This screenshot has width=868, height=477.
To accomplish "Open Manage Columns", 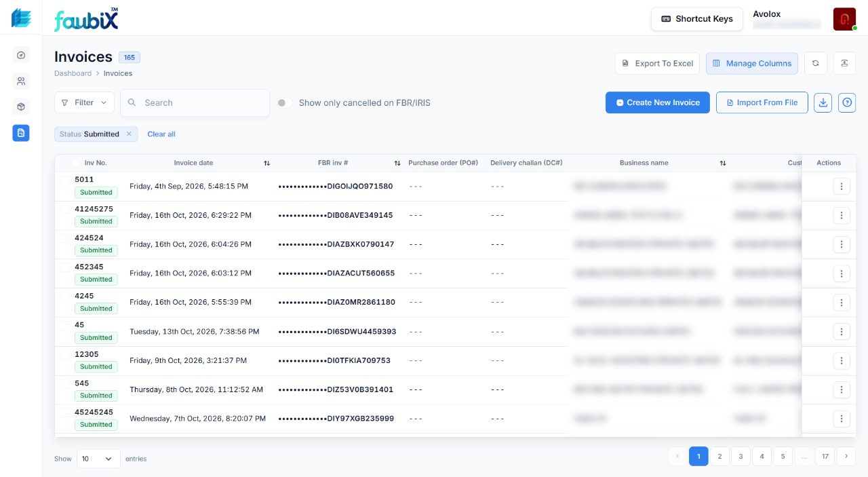I will click(752, 63).
